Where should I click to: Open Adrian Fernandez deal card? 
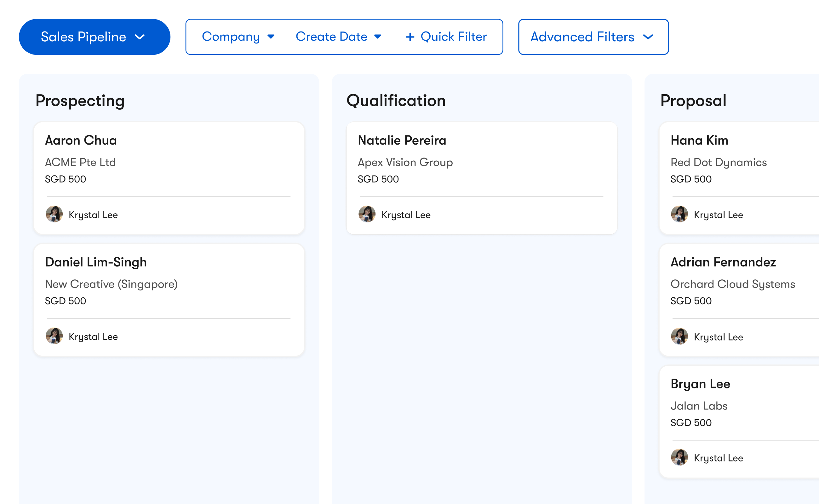coord(739,300)
